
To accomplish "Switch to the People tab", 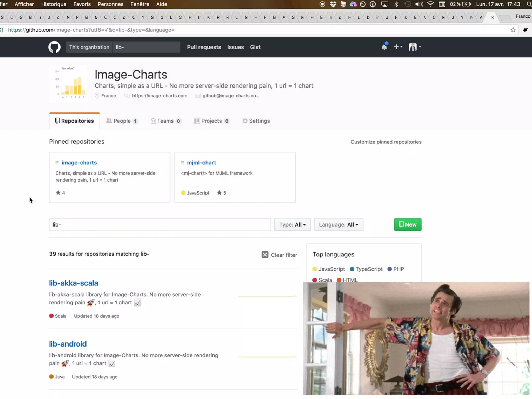I will tap(122, 121).
